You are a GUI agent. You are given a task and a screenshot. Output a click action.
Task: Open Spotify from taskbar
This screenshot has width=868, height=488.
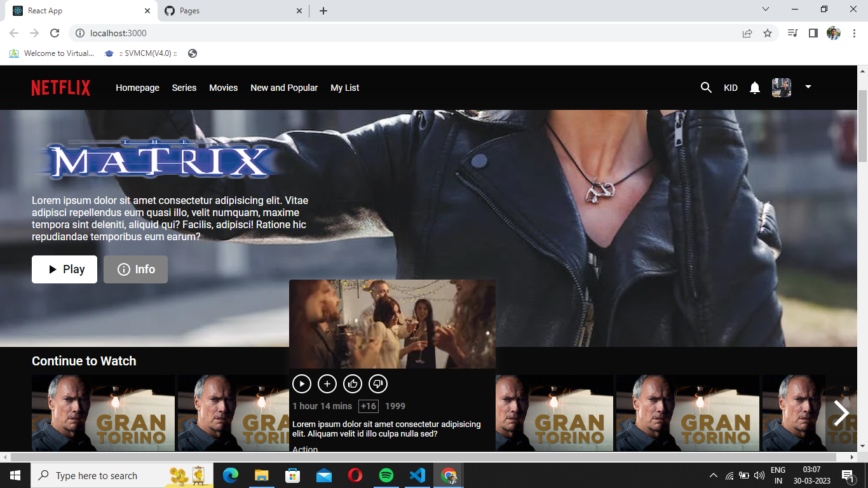(386, 475)
